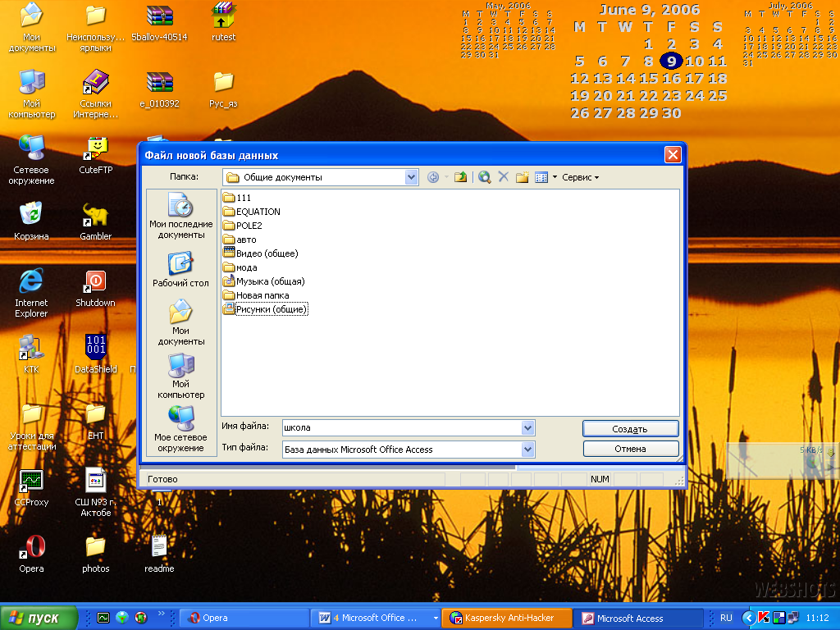
Task: Expand the Views dropdown arrow
Action: click(555, 177)
